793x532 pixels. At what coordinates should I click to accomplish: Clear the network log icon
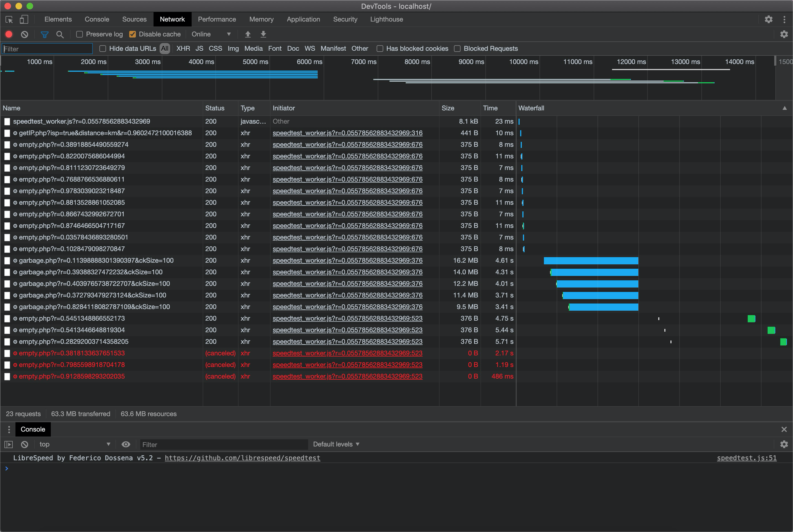click(x=25, y=34)
